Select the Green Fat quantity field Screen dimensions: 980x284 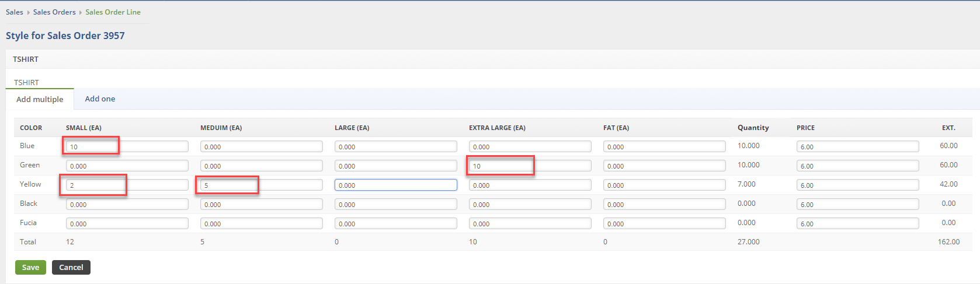665,166
